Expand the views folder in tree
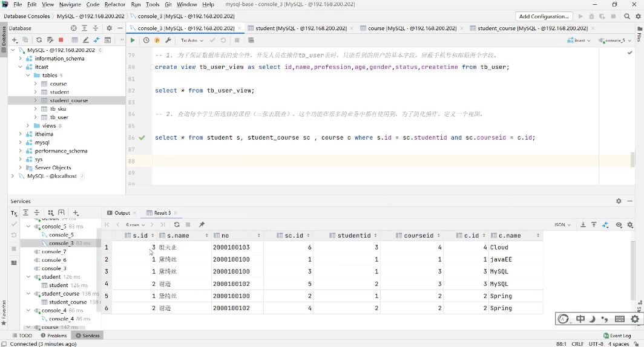 (28, 126)
